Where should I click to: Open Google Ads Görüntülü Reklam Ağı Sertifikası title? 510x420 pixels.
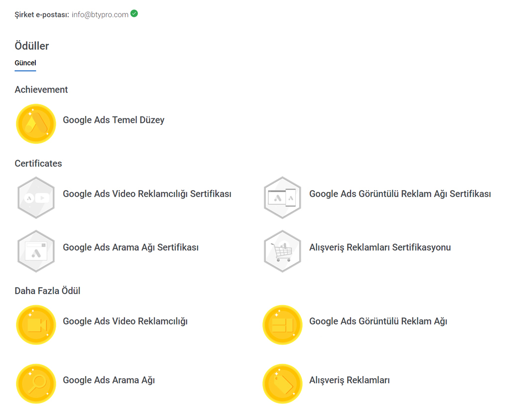(x=400, y=194)
